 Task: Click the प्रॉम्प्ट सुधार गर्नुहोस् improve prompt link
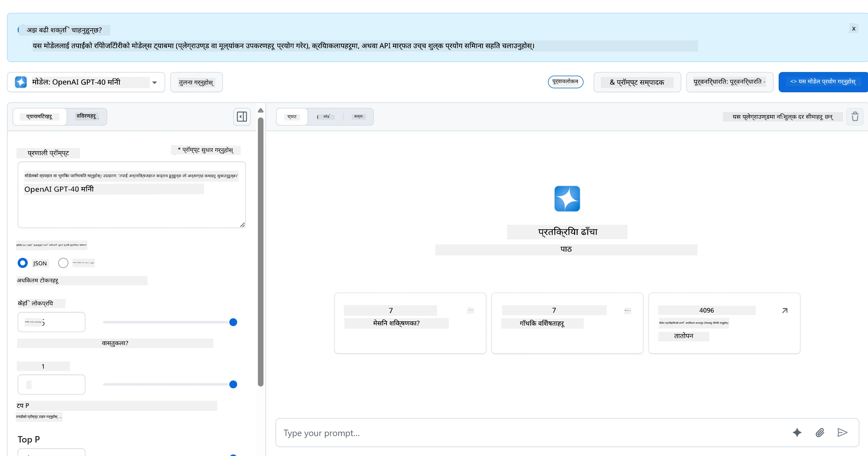(206, 150)
